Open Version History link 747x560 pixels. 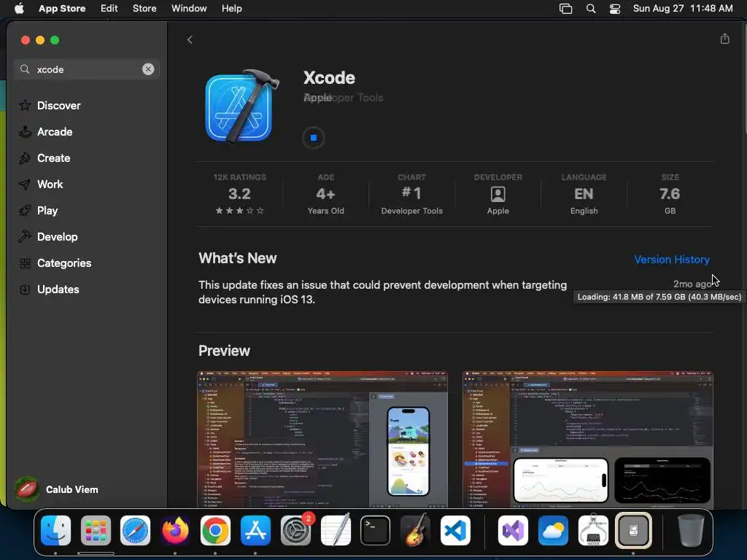click(672, 260)
